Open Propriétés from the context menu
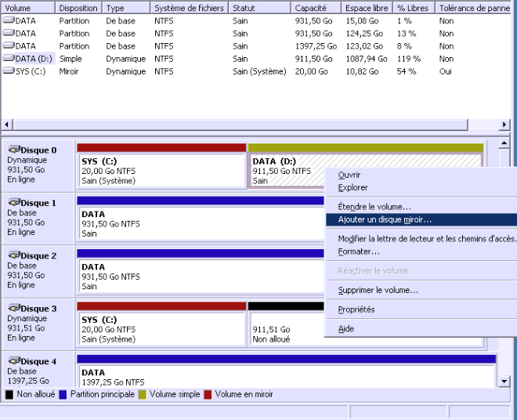The image size is (517, 420). click(421, 310)
